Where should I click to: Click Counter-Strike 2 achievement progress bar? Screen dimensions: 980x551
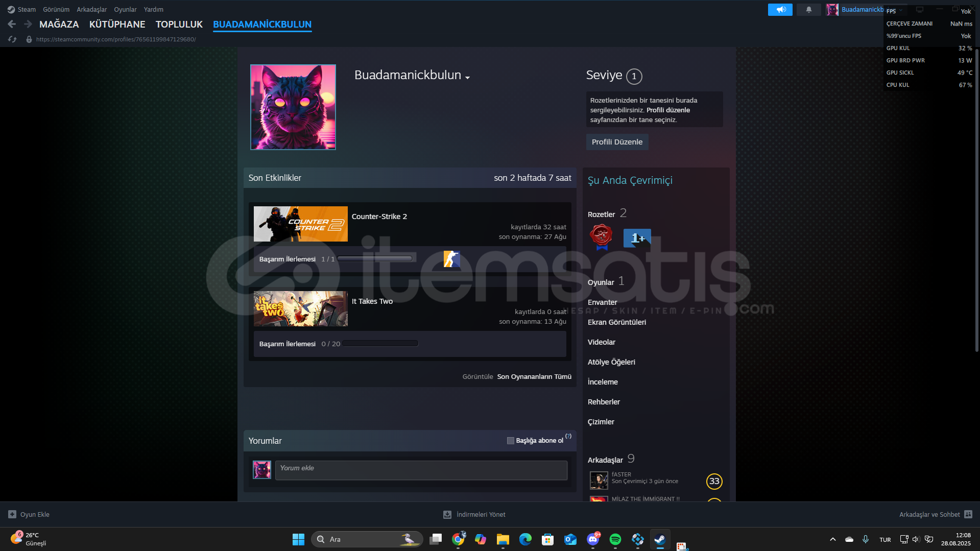(375, 259)
